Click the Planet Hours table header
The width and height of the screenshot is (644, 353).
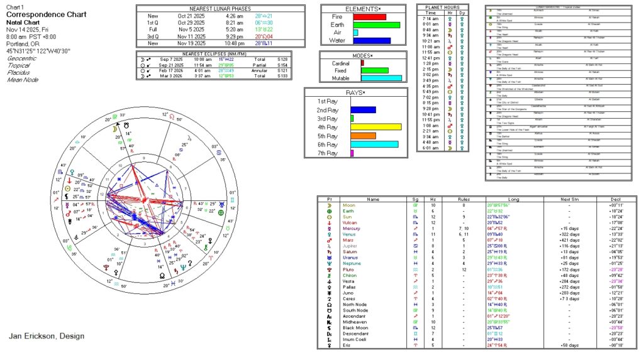point(443,7)
